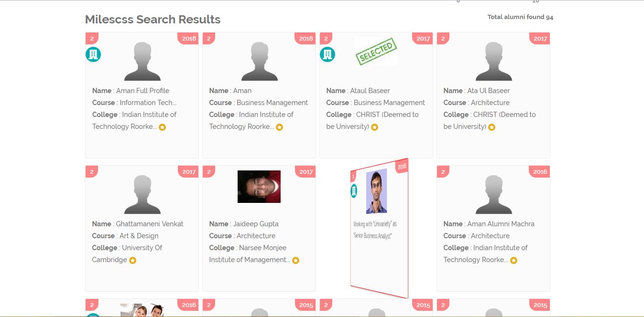The width and height of the screenshot is (644, 317).
Task: Click building icon on the flipping Univariety card
Action: pos(354,191)
